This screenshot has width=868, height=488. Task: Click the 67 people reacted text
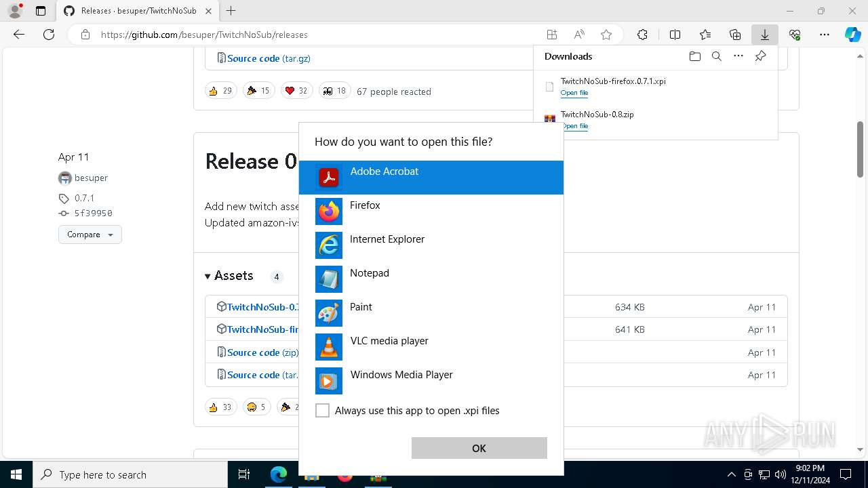coord(394,91)
